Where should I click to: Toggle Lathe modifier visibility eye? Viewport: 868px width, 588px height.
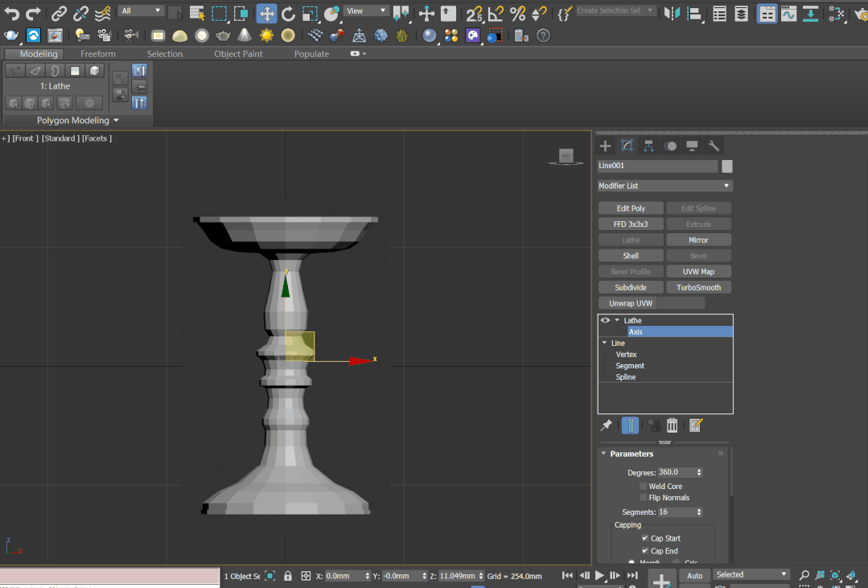(x=605, y=320)
